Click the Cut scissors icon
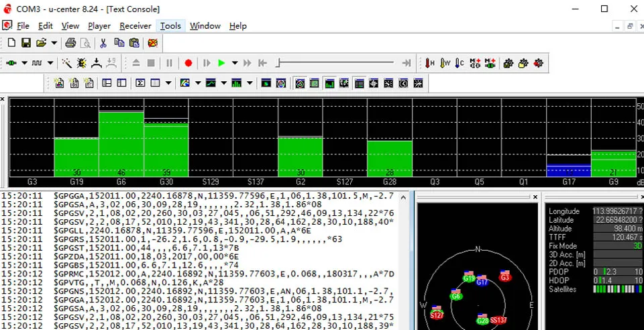Screen dimensions: 644x330 click(103, 43)
